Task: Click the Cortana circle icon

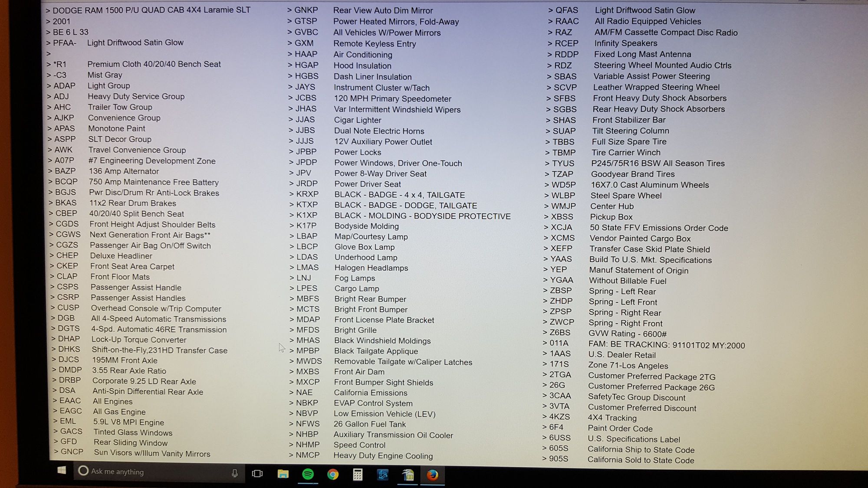Action: point(83,471)
